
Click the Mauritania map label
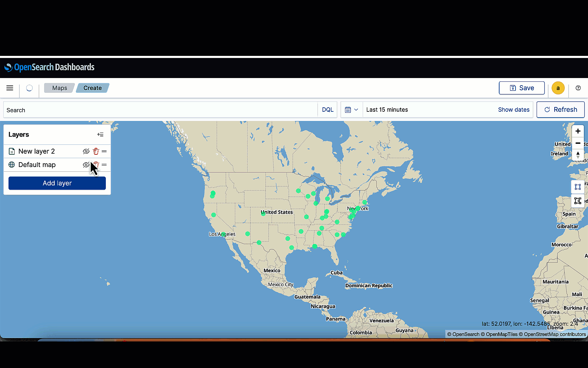pos(556,282)
